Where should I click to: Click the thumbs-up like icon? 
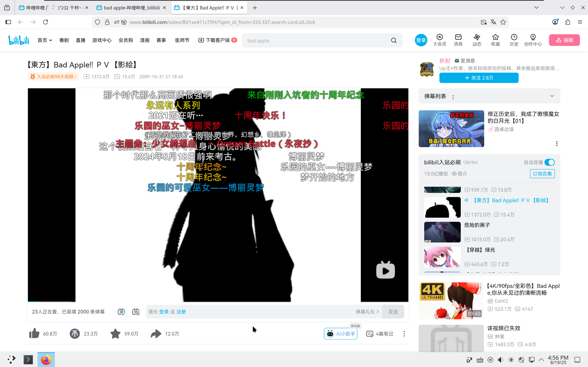[x=34, y=334]
